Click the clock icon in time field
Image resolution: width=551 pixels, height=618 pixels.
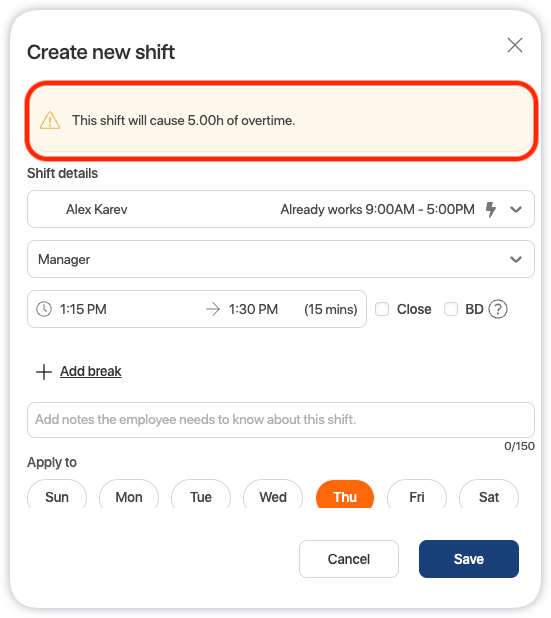point(44,309)
